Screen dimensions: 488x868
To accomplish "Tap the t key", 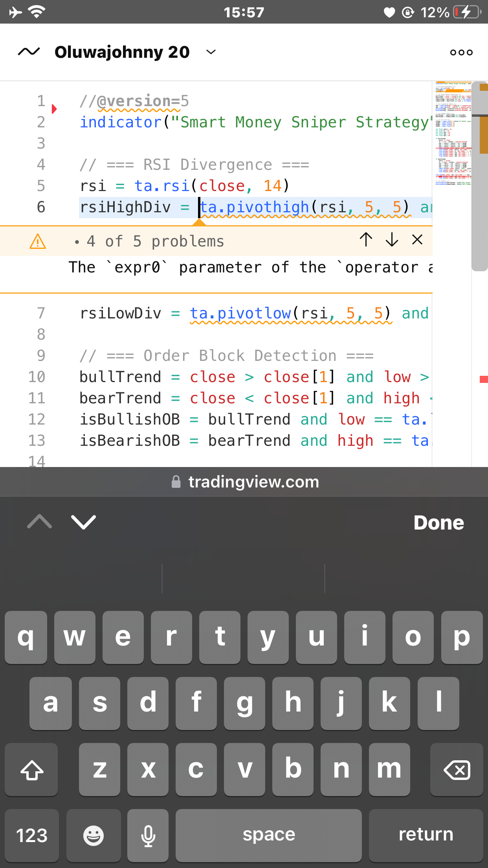I will coord(220,637).
